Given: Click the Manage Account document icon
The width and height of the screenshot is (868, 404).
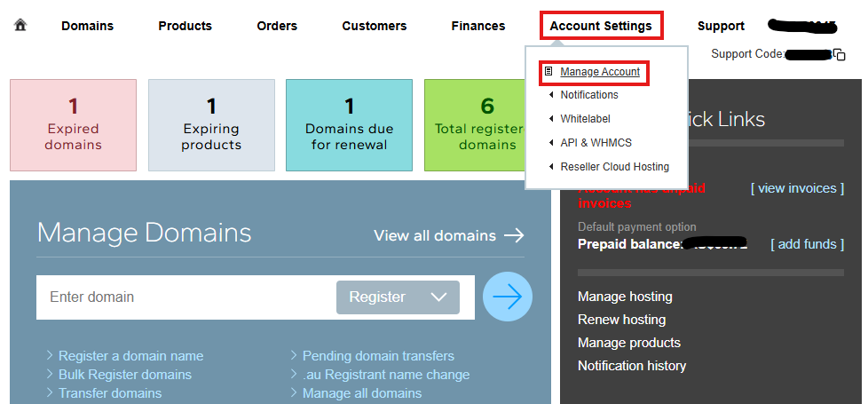Looking at the screenshot, I should click(x=548, y=72).
